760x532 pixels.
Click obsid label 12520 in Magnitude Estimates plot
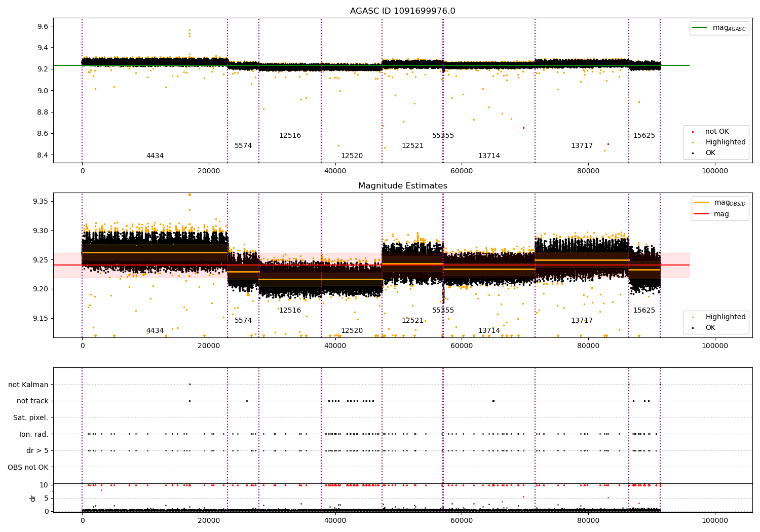pyautogui.click(x=352, y=331)
